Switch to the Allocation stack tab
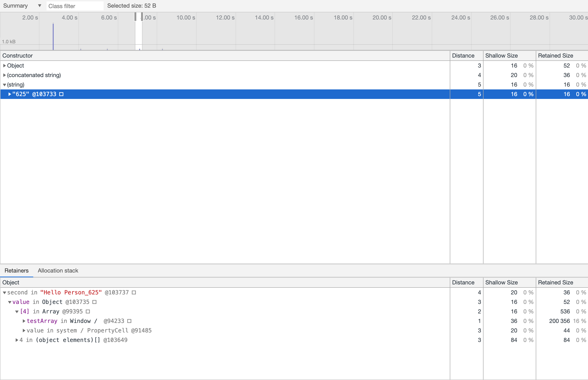The height and width of the screenshot is (380, 588). pyautogui.click(x=58, y=271)
